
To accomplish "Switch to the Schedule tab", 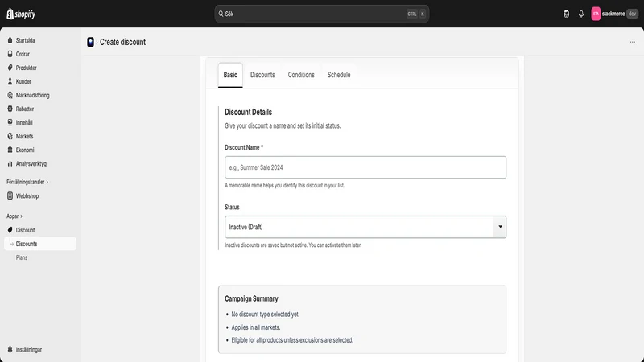I will coord(339,75).
